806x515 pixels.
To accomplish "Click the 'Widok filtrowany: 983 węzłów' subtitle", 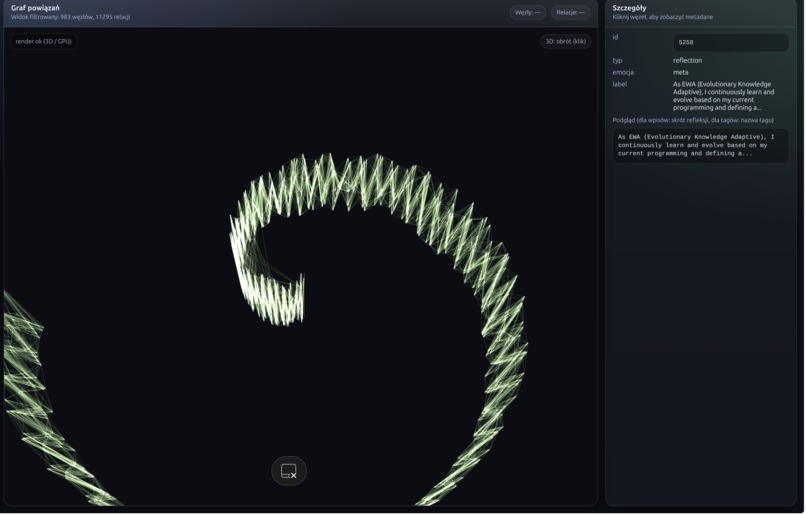I will [70, 17].
